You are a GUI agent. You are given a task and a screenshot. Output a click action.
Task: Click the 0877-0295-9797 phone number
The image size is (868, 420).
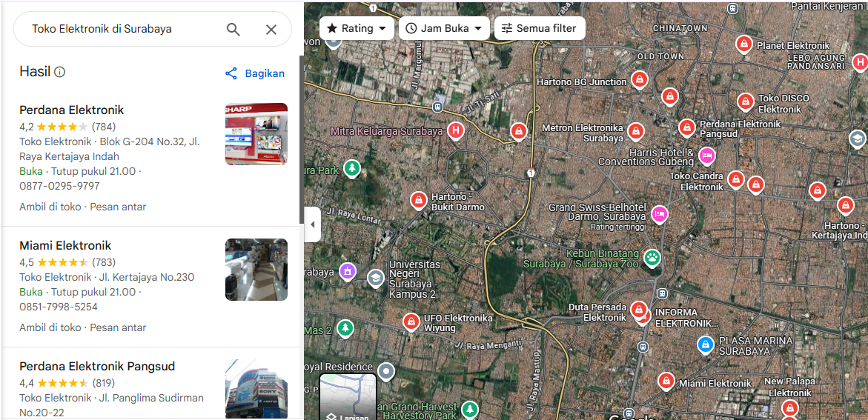click(60, 186)
